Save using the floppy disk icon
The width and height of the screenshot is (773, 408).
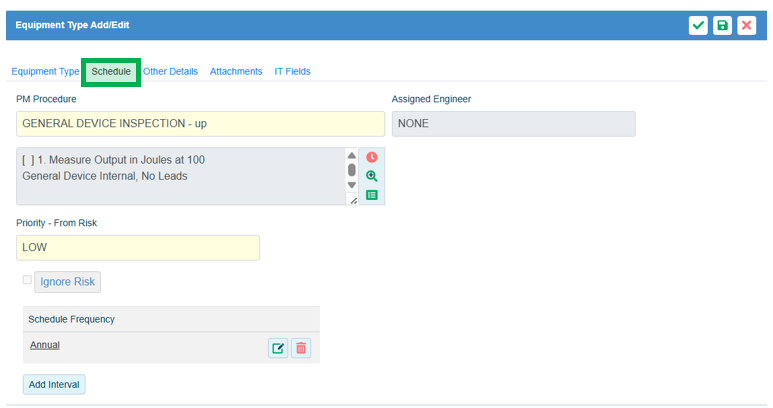[722, 25]
